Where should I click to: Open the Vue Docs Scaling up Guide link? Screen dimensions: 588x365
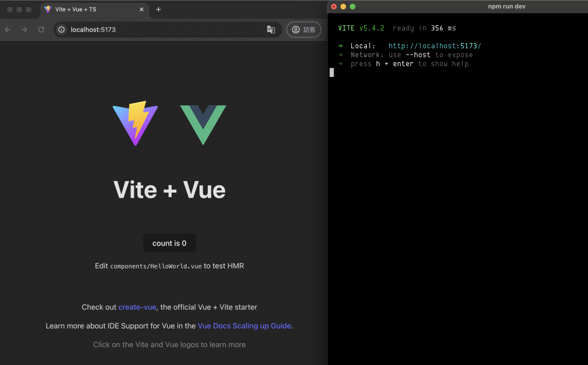tap(244, 325)
